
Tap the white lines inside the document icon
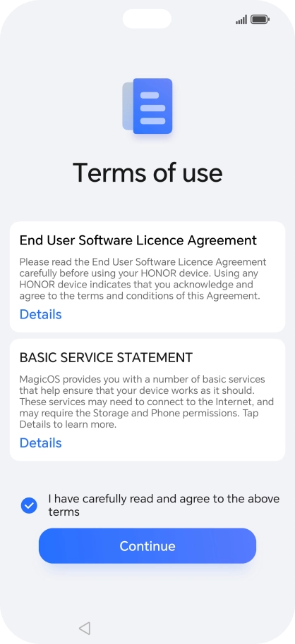pyautogui.click(x=152, y=108)
